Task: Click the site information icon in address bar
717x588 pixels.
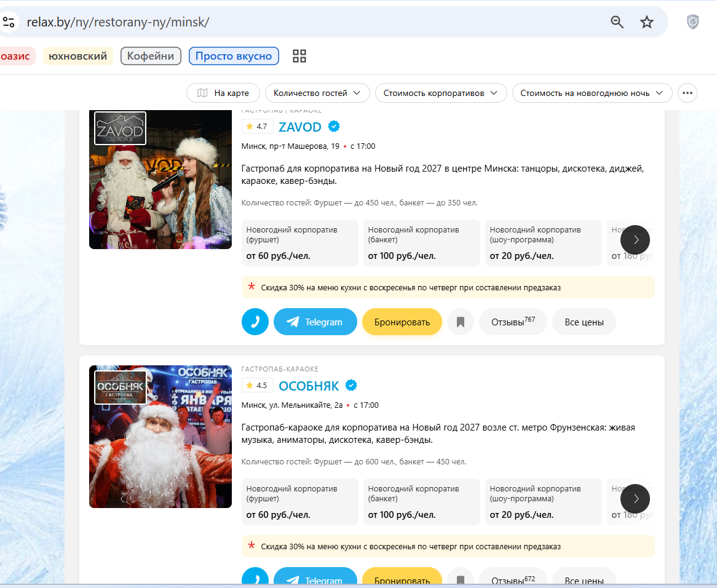Action: click(x=9, y=22)
